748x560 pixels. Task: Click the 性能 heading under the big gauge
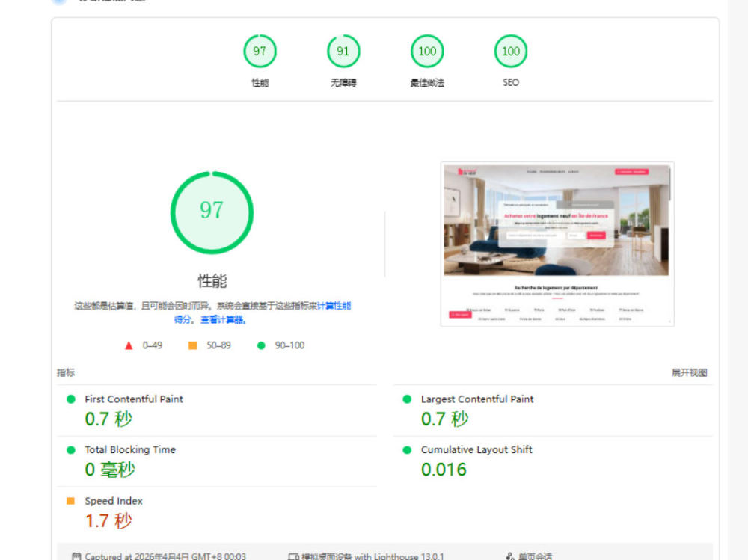point(212,280)
